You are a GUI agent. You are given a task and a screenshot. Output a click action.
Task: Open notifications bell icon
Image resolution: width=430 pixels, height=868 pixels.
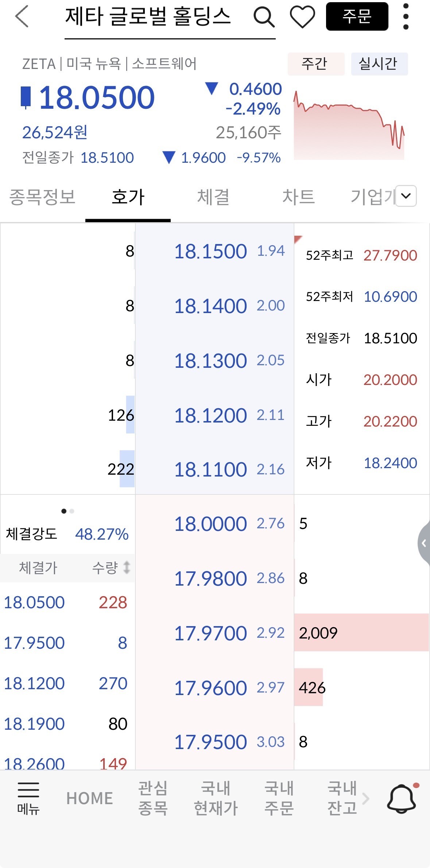[x=402, y=799]
